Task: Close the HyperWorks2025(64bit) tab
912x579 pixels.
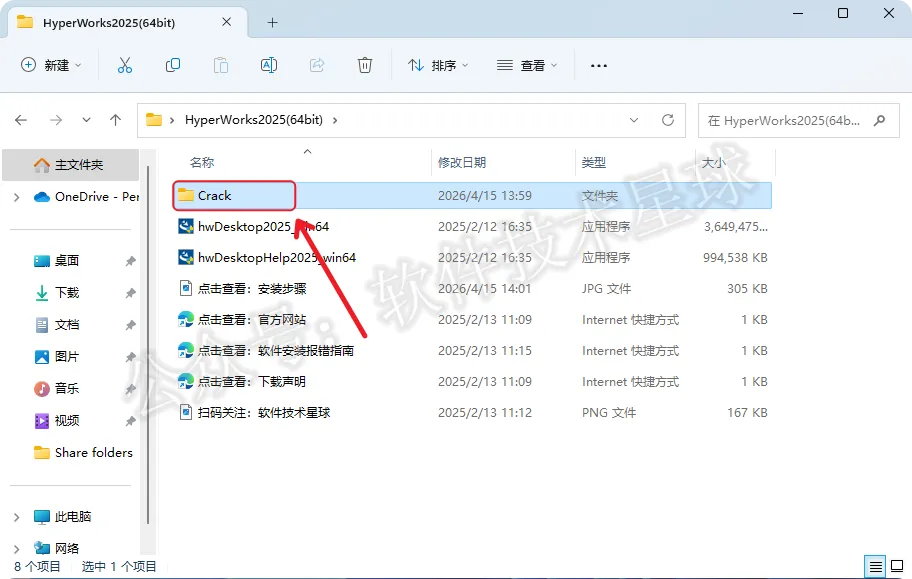Action: pyautogui.click(x=227, y=22)
